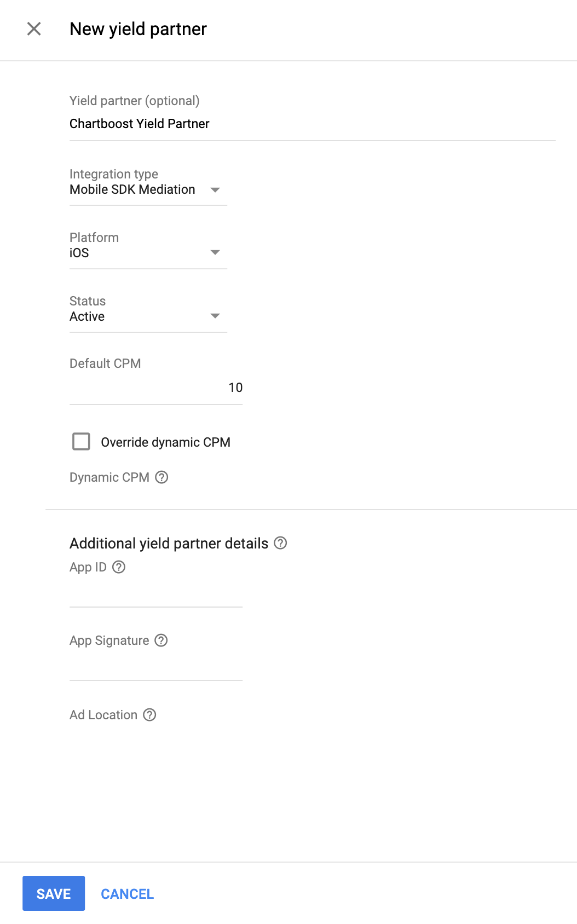
Task: Click the Default CPM value field
Action: 155,388
